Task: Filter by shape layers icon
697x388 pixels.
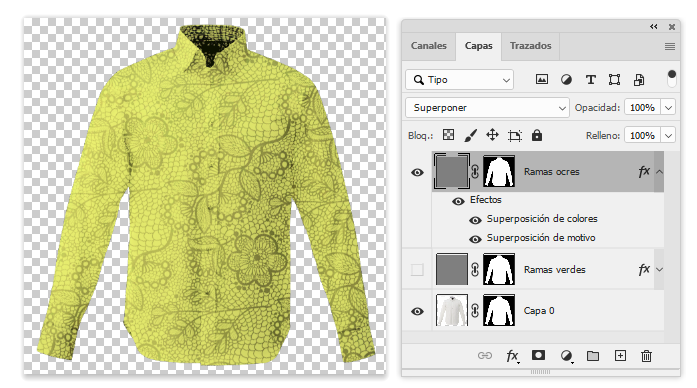Action: (614, 80)
